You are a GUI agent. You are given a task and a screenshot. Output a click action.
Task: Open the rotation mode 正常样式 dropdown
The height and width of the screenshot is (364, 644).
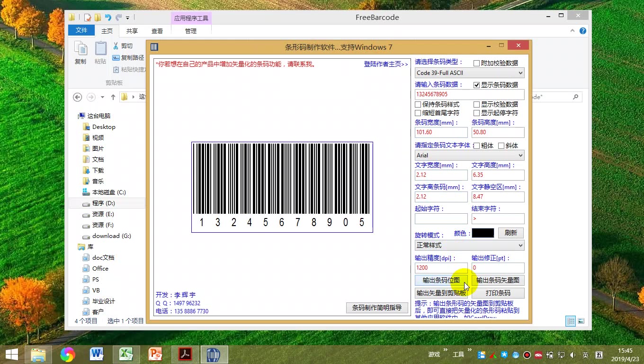click(x=469, y=246)
